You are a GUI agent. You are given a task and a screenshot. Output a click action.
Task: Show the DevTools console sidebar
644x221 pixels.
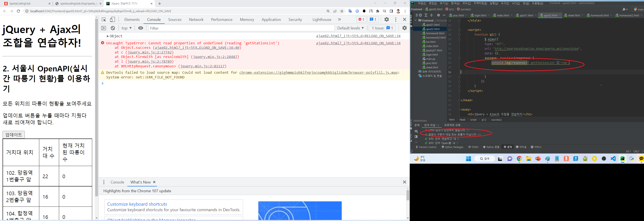click(x=103, y=28)
